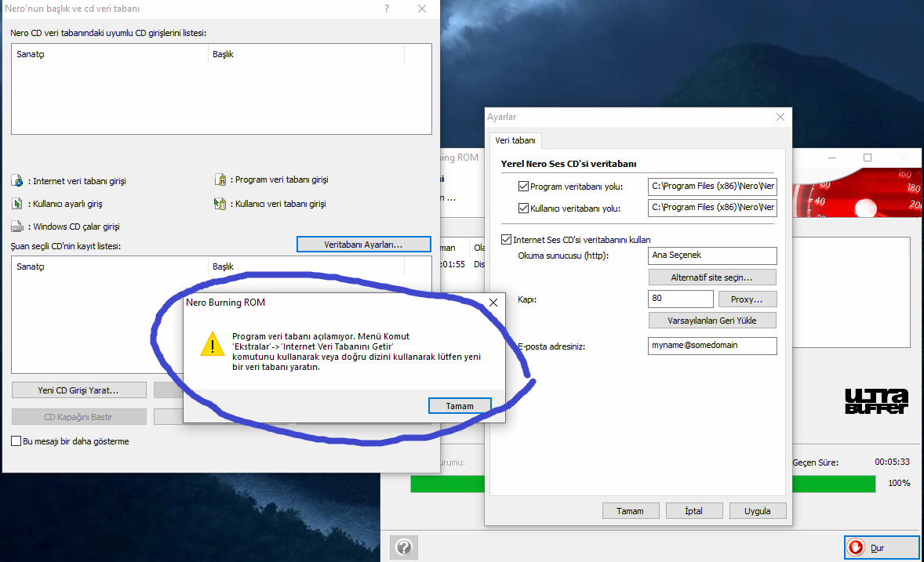The image size is (924, 562).
Task: Click İptal in the Ayarlar dialog
Action: (x=694, y=511)
